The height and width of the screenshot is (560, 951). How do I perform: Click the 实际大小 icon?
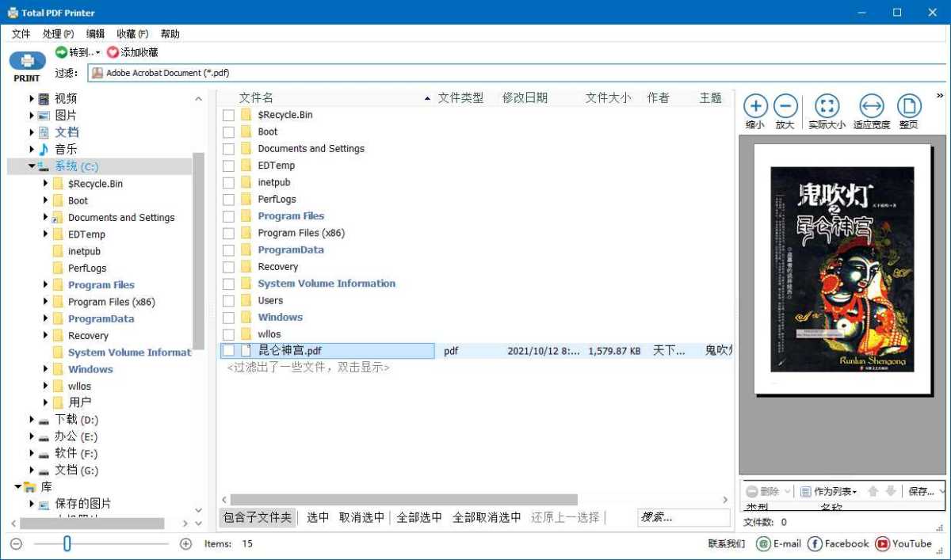tap(827, 105)
